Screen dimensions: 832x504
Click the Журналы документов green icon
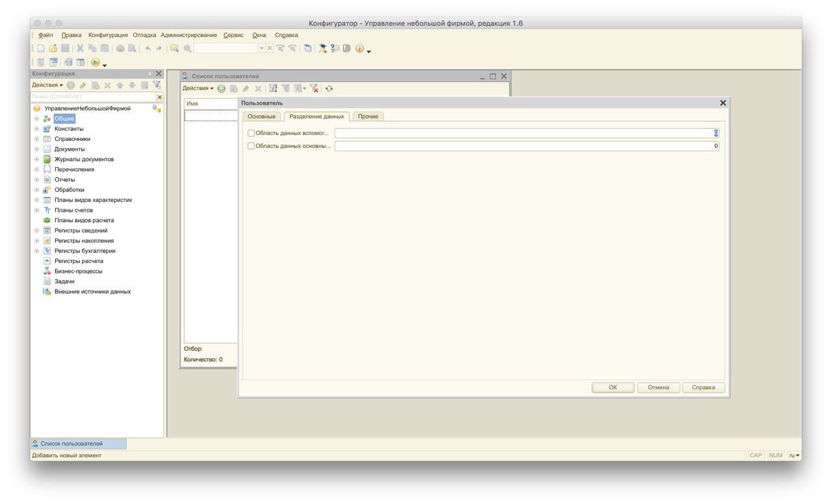(x=47, y=159)
